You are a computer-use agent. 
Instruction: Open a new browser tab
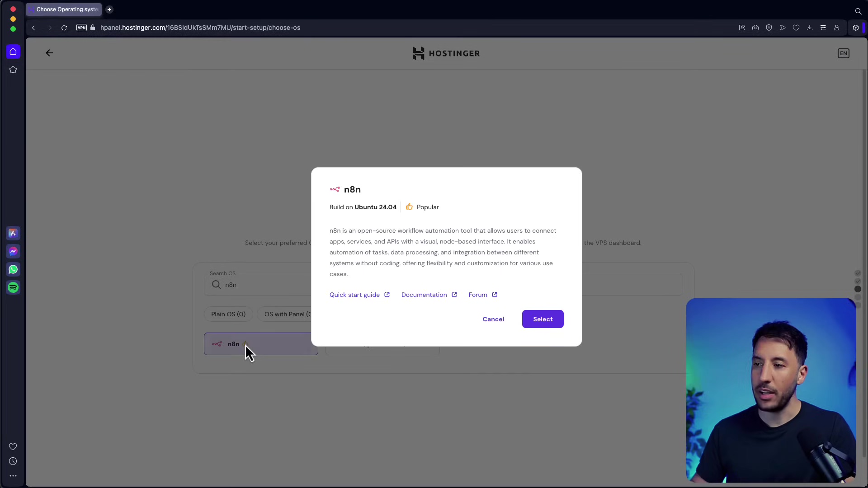109,9
